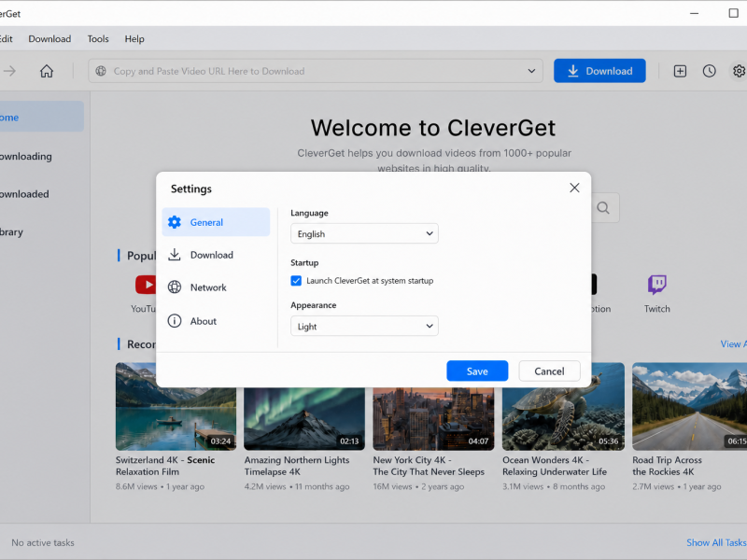Open the Help menu
This screenshot has height=560, width=747.
click(x=134, y=39)
